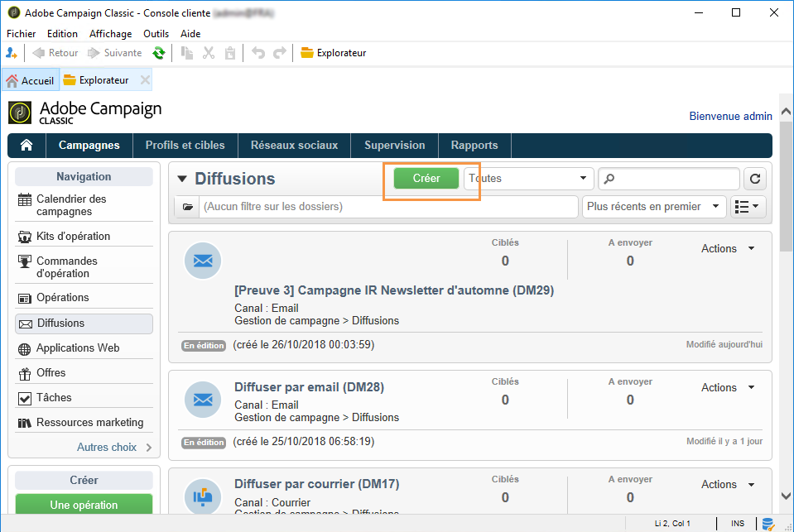Click Bienvenue admin link

(x=731, y=117)
